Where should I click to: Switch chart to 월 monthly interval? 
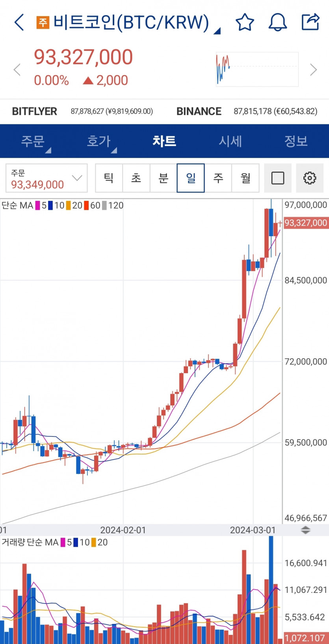[245, 178]
